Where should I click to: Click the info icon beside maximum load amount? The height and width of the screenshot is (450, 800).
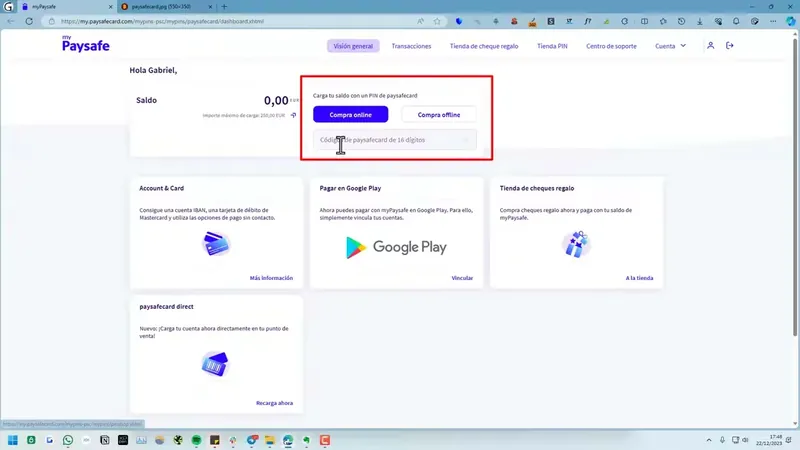293,115
